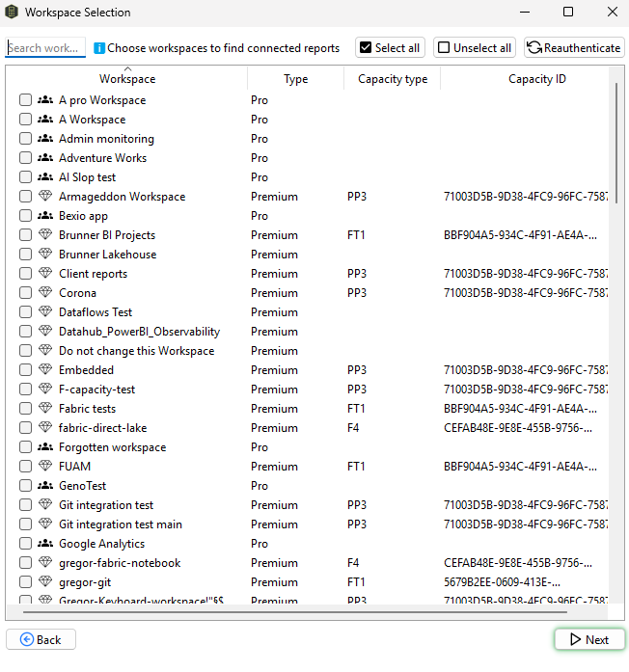Click the people icon beside A pro Workspace
Screen dimensions: 629x672
(x=45, y=100)
